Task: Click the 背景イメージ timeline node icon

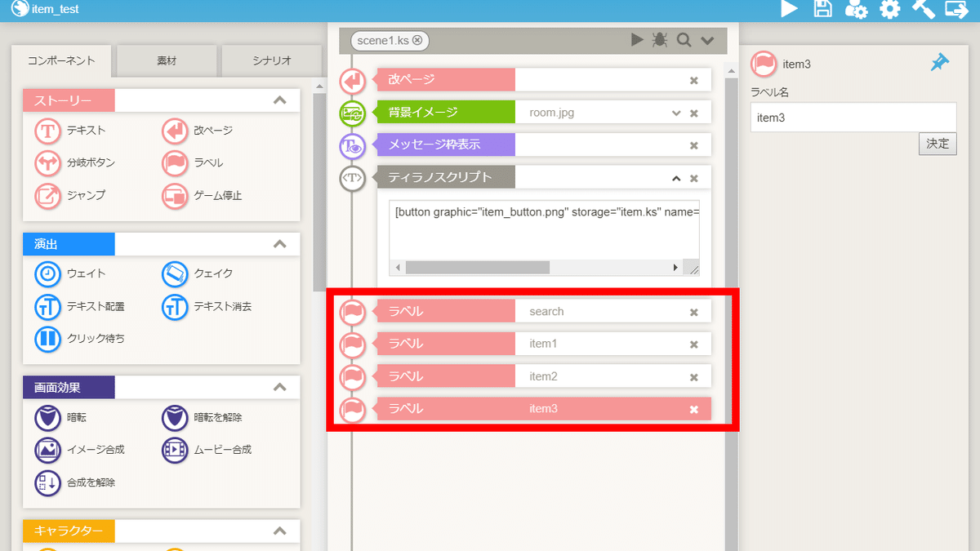Action: click(x=352, y=113)
